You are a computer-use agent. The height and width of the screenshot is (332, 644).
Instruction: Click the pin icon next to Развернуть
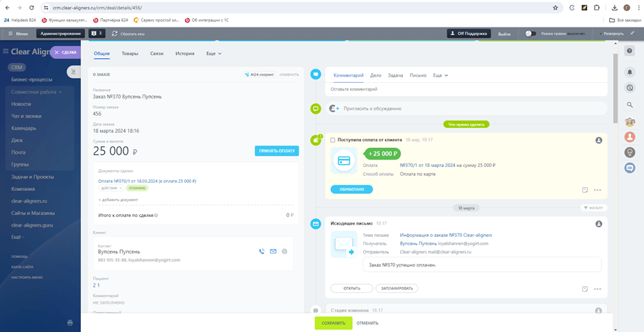click(633, 34)
